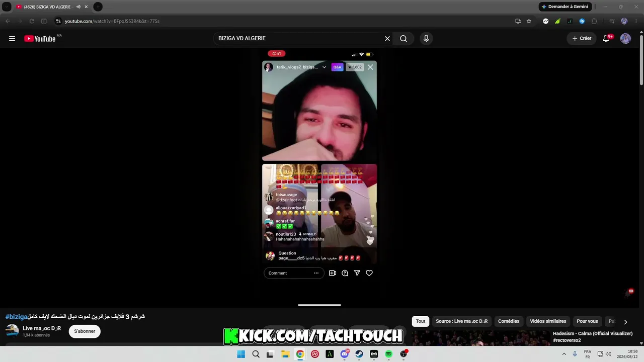
Task: Open the Chrome three-dot menu
Action: point(636,21)
